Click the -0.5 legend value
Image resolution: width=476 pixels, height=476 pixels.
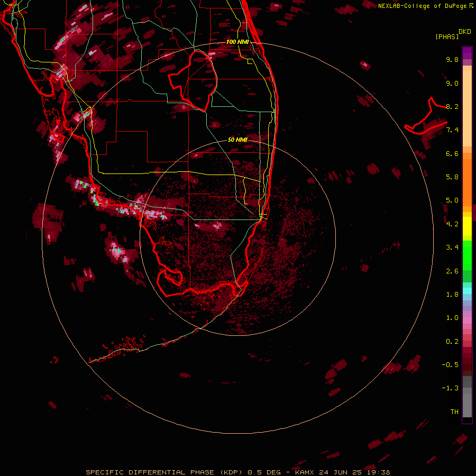click(450, 364)
